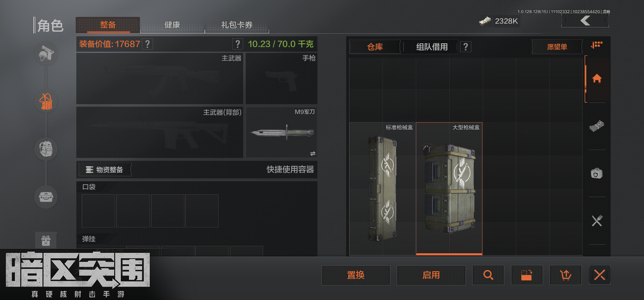The height and width of the screenshot is (300, 644).
Task: Click the 置换 button
Action: coord(356,275)
